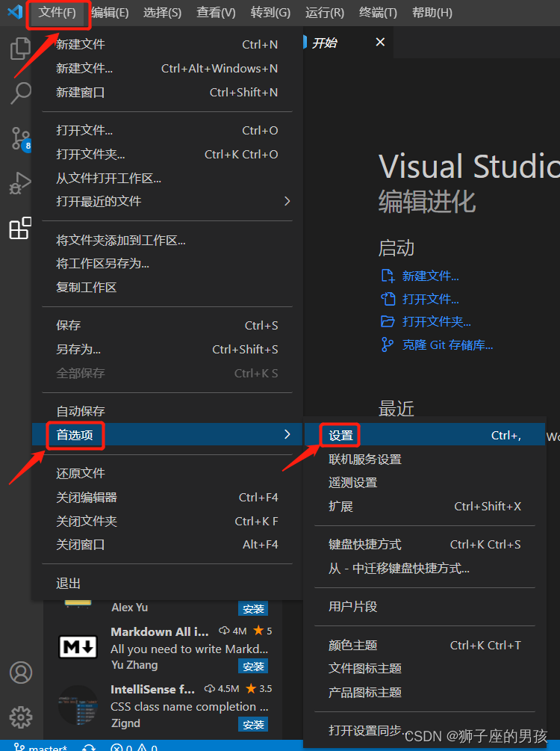Open the 文件(F) menu
The width and height of the screenshot is (560, 751).
point(57,13)
